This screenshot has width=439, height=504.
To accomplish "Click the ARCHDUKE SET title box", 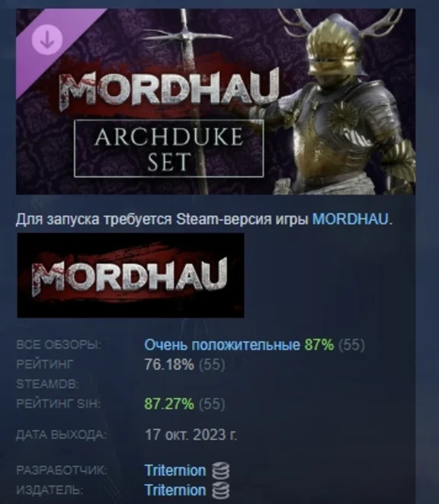I will coord(168,149).
